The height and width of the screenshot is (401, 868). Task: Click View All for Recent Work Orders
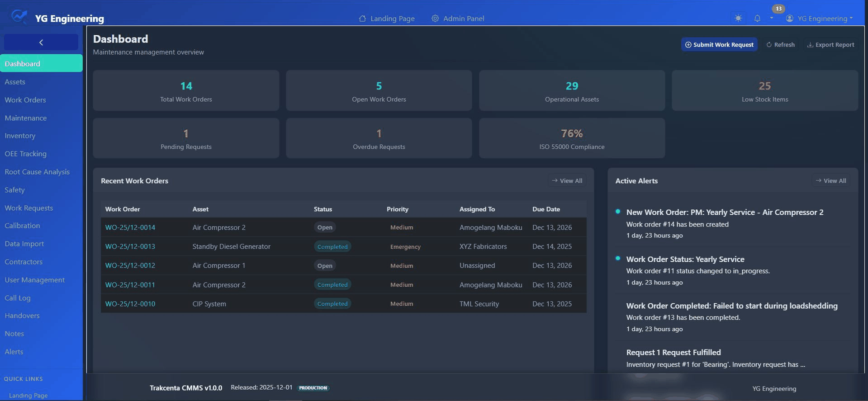[x=567, y=180]
